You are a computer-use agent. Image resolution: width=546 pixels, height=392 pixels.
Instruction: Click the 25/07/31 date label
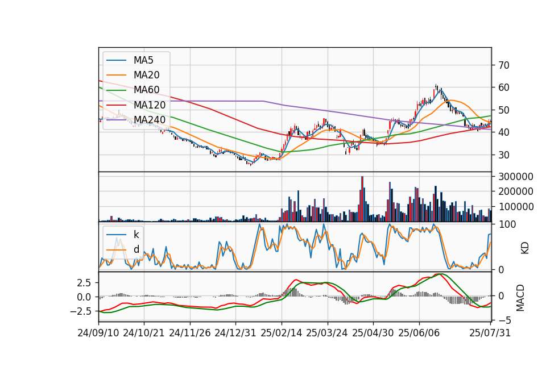click(490, 333)
